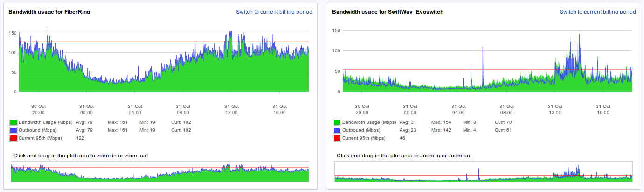Click red Current 95th swatch in FiberRing legend
The image size is (644, 192).
(x=14, y=138)
